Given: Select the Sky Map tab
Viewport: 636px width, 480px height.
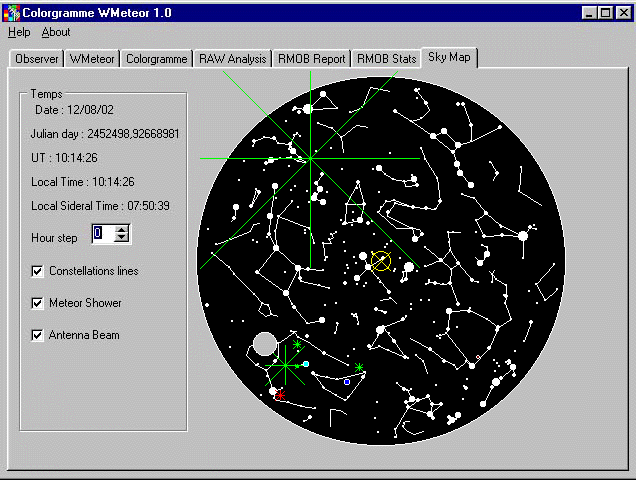Looking at the screenshot, I should (x=449, y=57).
